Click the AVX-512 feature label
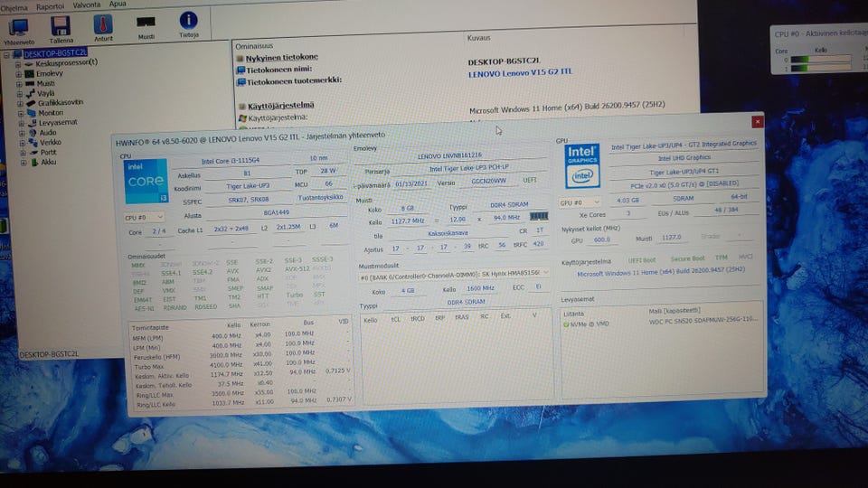The width and height of the screenshot is (868, 488). point(297,269)
